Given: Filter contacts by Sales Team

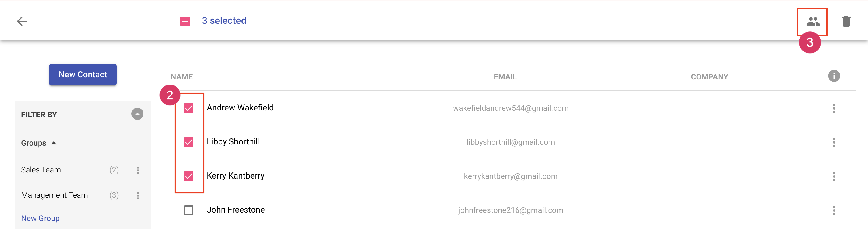Looking at the screenshot, I should pos(41,170).
